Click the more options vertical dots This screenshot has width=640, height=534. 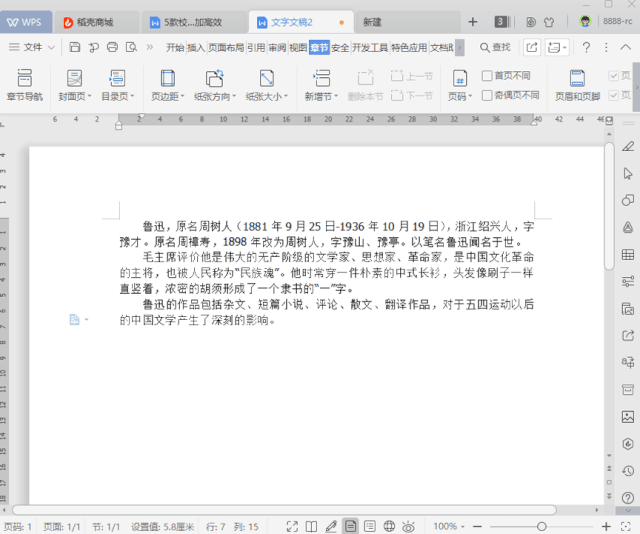(606, 47)
